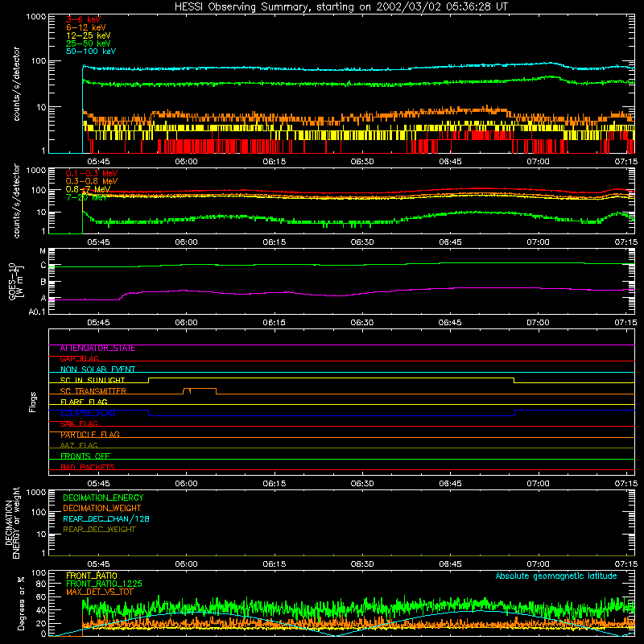The image size is (644, 644).
Task: Select the 3-6 keV legend label
Action: click(x=83, y=19)
